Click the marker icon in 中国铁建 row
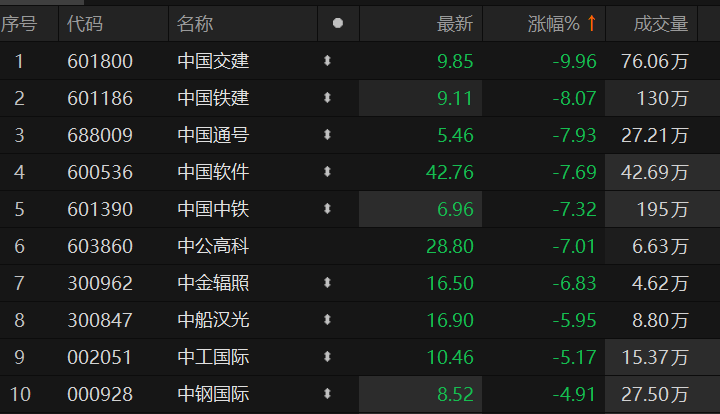 pyautogui.click(x=327, y=98)
